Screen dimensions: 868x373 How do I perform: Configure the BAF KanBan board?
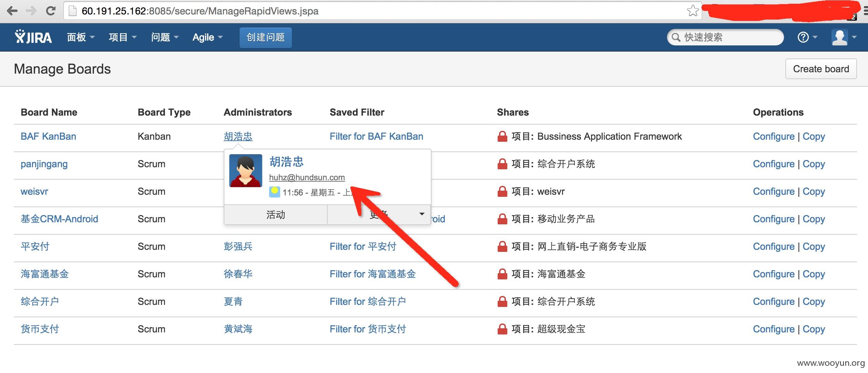pyautogui.click(x=774, y=137)
